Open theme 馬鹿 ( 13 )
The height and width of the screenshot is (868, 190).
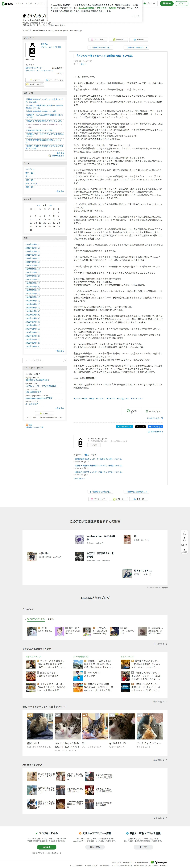click(30, 187)
